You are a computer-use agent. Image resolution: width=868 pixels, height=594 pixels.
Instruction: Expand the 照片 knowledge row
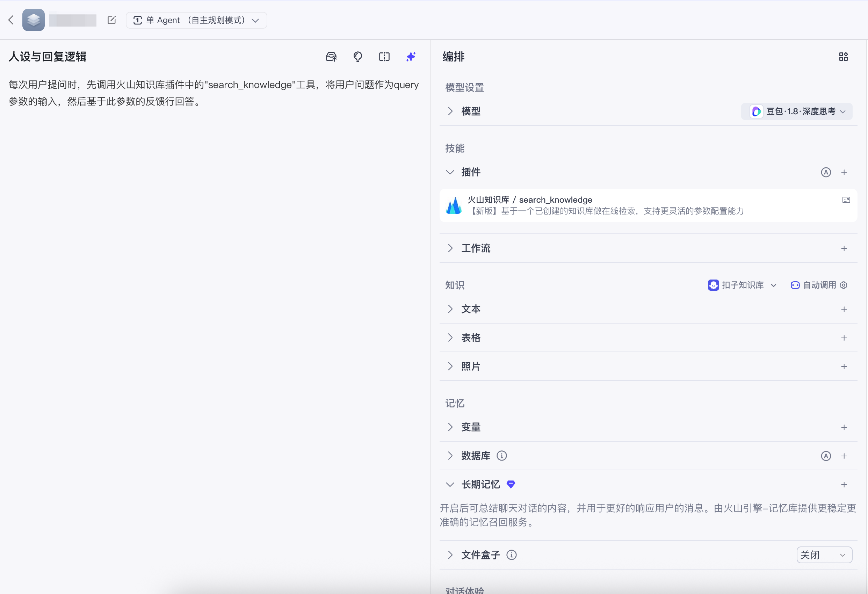pos(450,367)
